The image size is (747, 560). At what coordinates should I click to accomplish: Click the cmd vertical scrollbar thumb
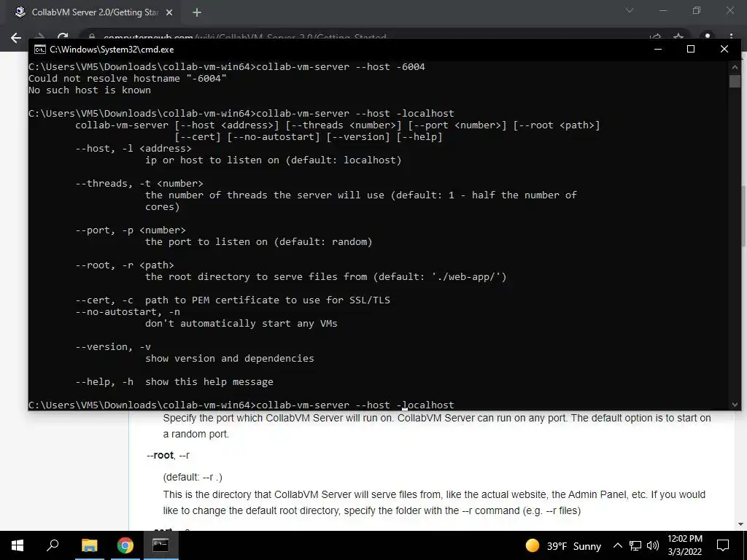(735, 81)
